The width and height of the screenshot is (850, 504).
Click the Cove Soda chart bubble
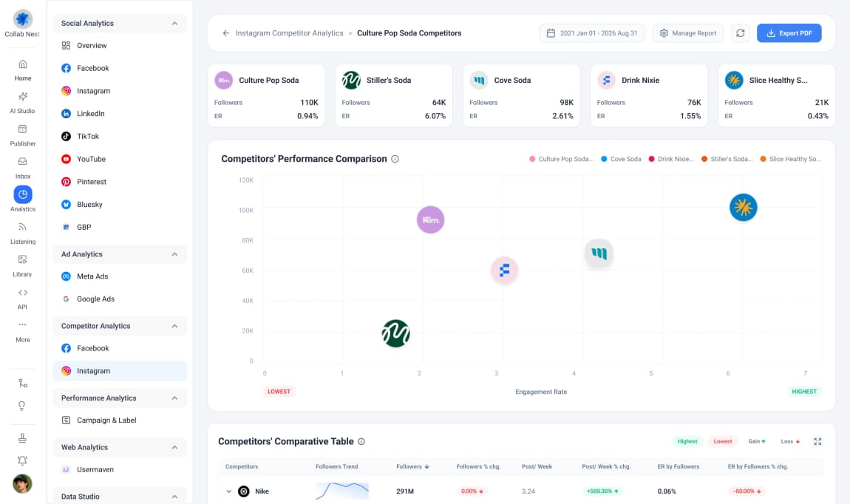[x=599, y=253]
